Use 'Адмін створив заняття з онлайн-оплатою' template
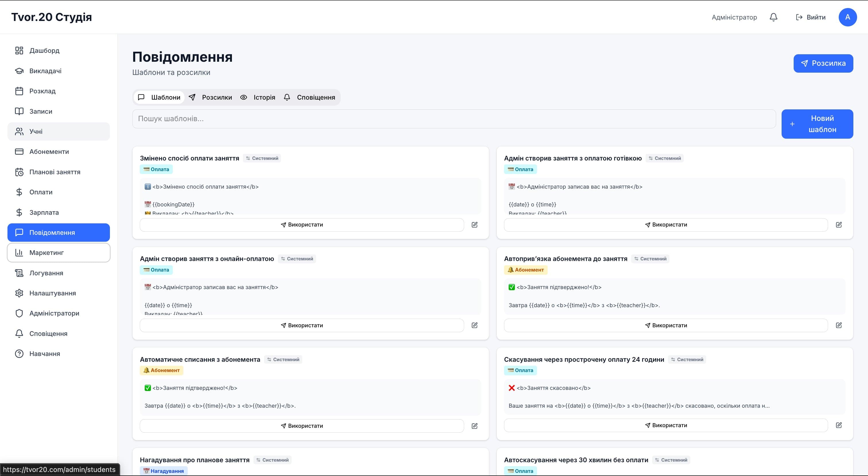Viewport: 868px width, 476px height. point(302,325)
